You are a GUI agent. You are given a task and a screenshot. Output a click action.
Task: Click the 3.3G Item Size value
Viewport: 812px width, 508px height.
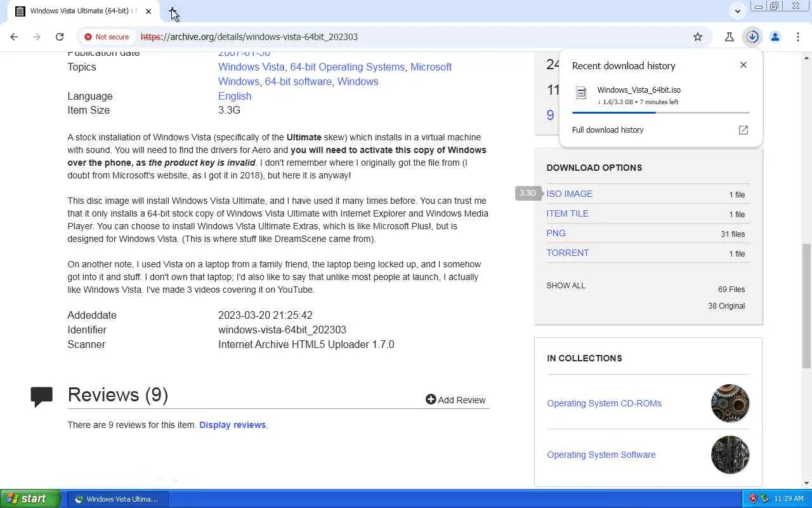229,110
